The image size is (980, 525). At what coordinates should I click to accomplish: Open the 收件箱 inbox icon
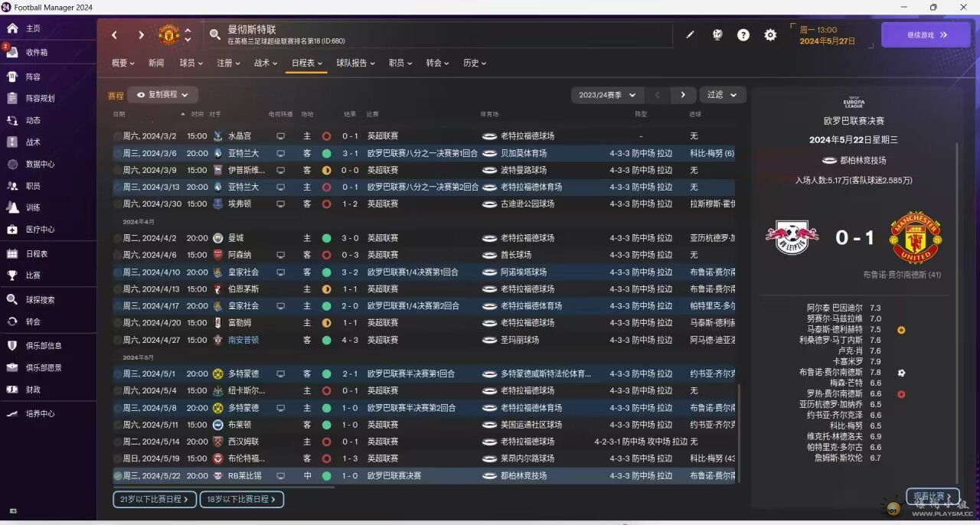point(12,53)
